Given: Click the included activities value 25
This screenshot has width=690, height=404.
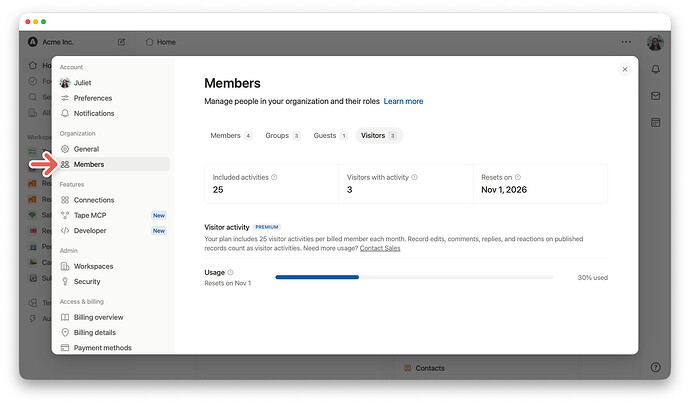Looking at the screenshot, I should (218, 190).
